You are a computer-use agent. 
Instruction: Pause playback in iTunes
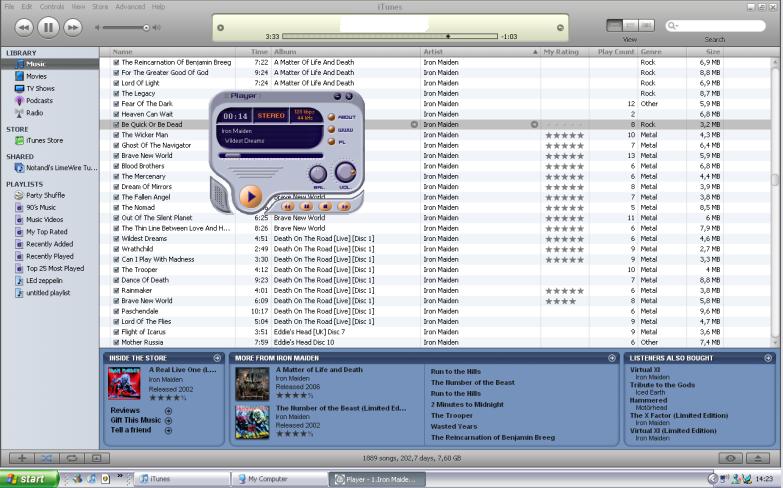click(x=48, y=27)
